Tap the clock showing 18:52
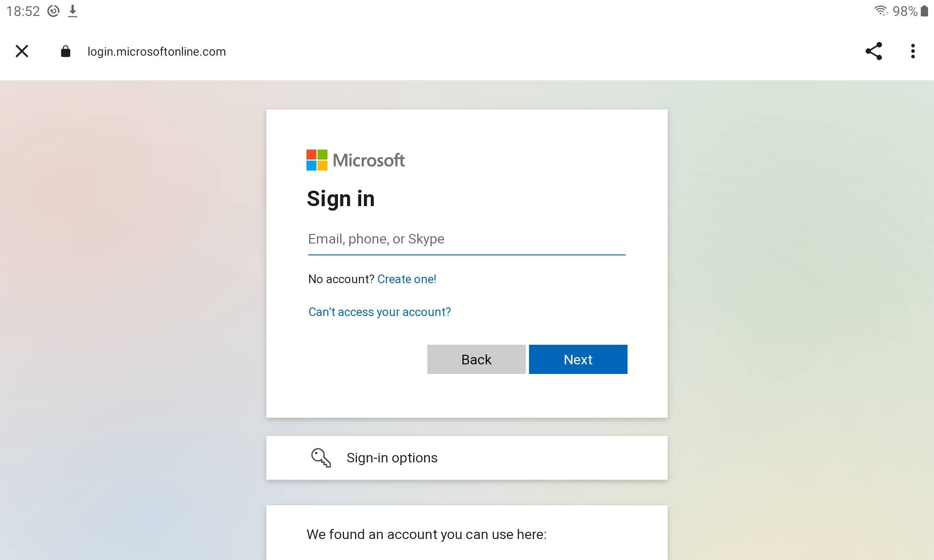Screen dimensions: 934x560 coord(24,11)
